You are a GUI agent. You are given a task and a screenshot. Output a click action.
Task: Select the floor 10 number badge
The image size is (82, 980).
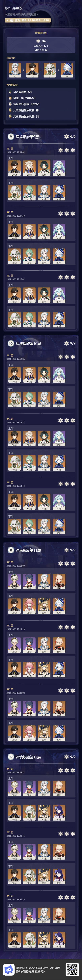click(x=11, y=344)
